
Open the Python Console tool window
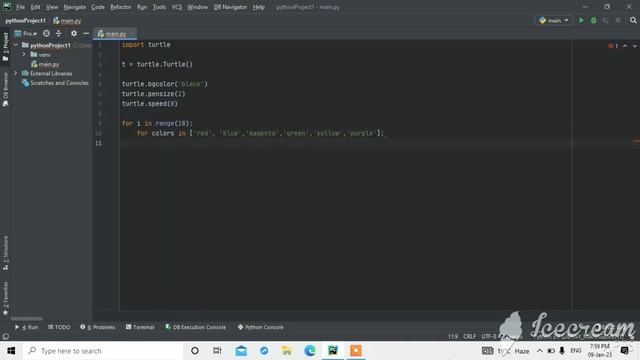point(260,327)
